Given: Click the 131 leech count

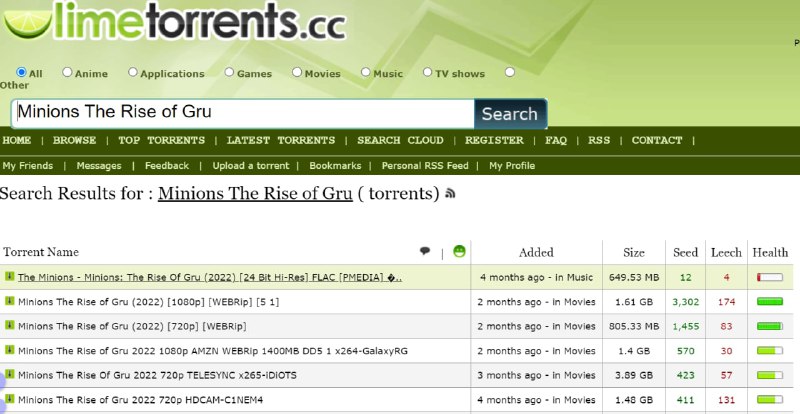Looking at the screenshot, I should (x=726, y=400).
